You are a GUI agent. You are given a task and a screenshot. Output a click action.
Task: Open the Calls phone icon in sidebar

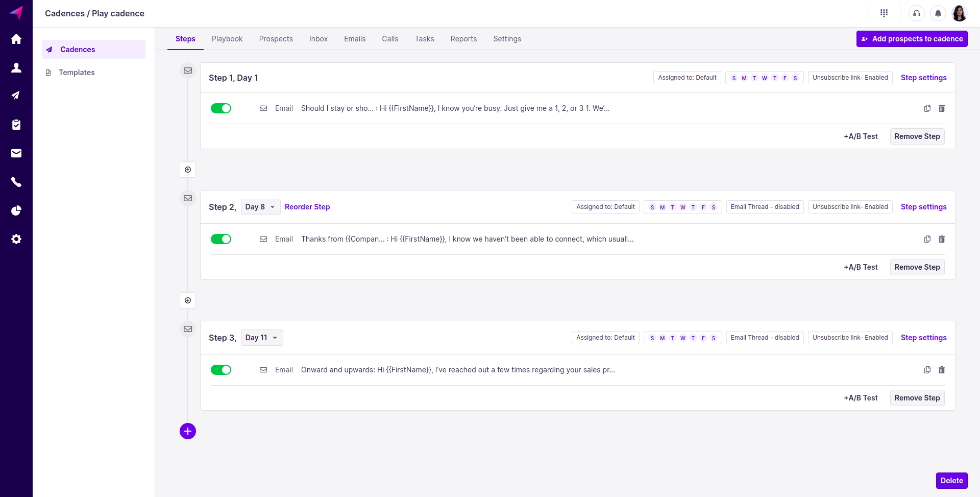16,182
